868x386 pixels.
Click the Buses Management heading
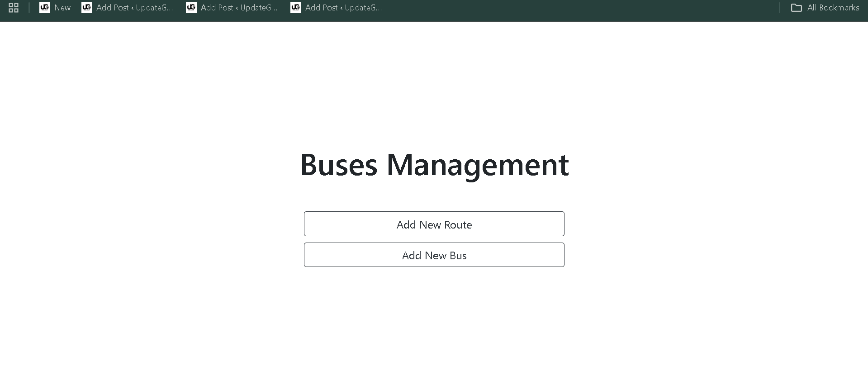coord(434,165)
